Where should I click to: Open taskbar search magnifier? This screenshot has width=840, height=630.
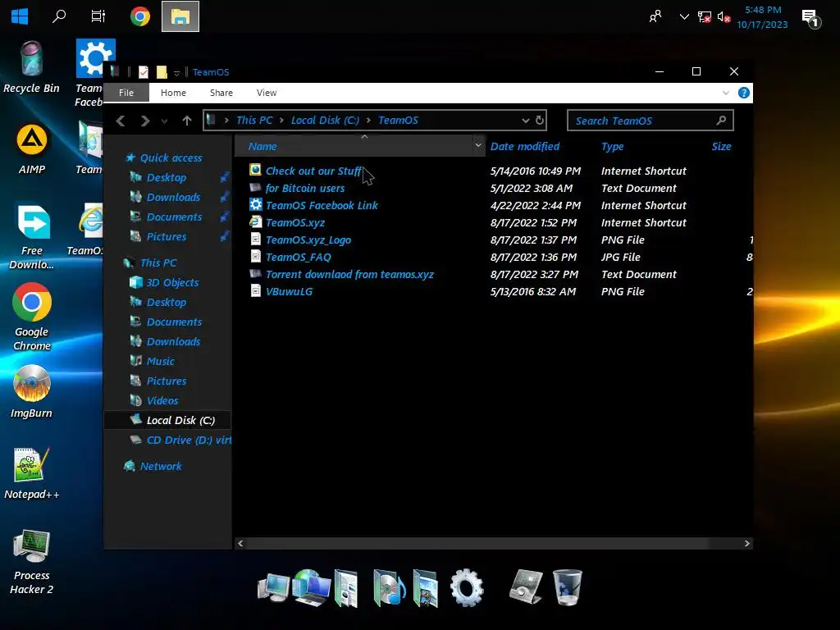point(59,16)
